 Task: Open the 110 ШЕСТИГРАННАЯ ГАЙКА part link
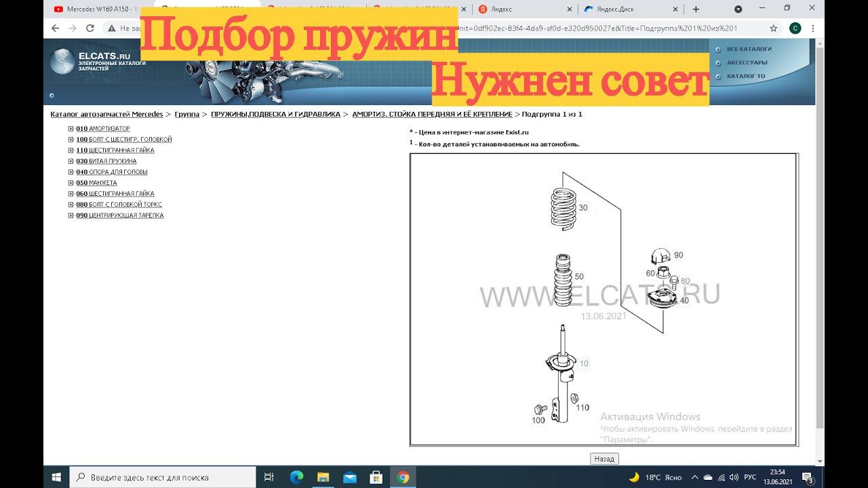pyautogui.click(x=115, y=150)
